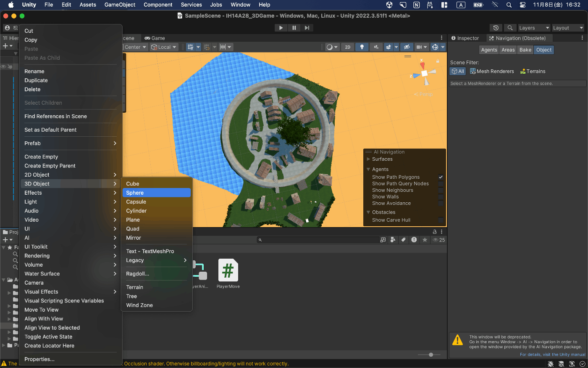Screen dimensions: 588x368
Task: Click the Play button in Unity toolbar
Action: point(281,28)
